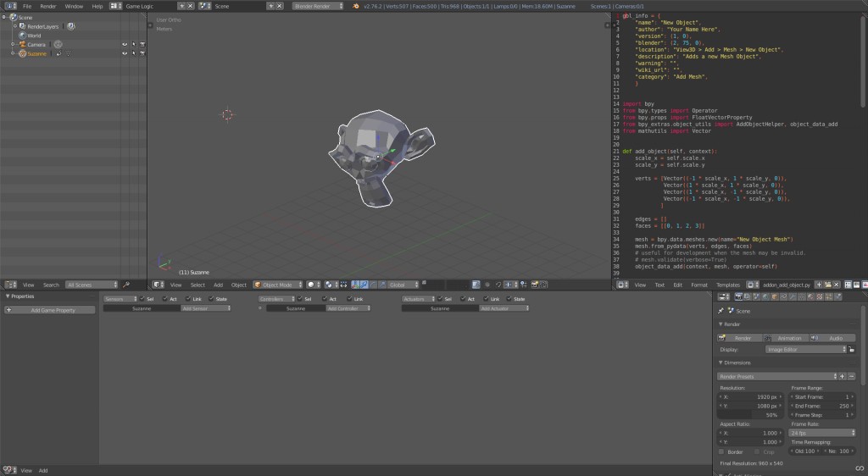This screenshot has width=868, height=476.
Task: Click the Animation clapperboard icon
Action: coord(766,338)
